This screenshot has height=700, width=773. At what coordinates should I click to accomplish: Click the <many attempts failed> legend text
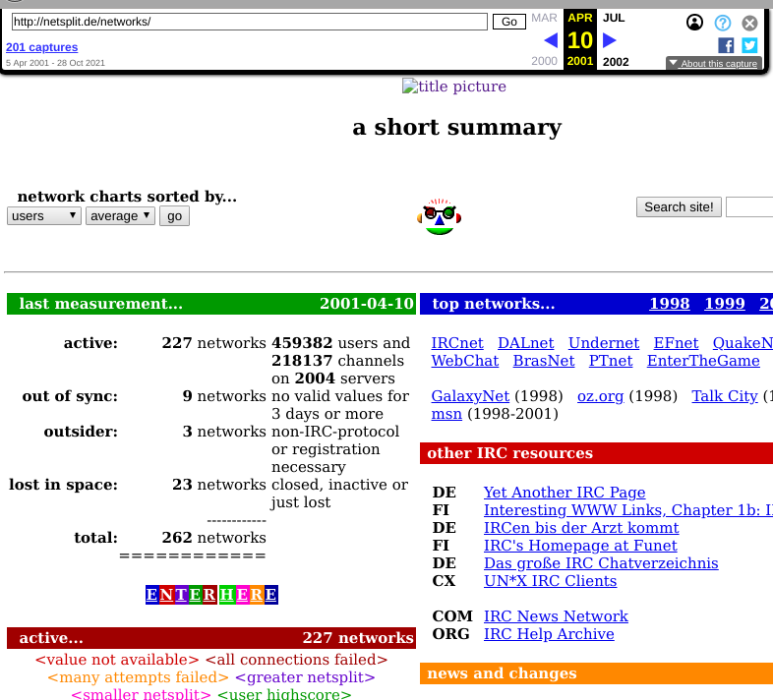(138, 677)
